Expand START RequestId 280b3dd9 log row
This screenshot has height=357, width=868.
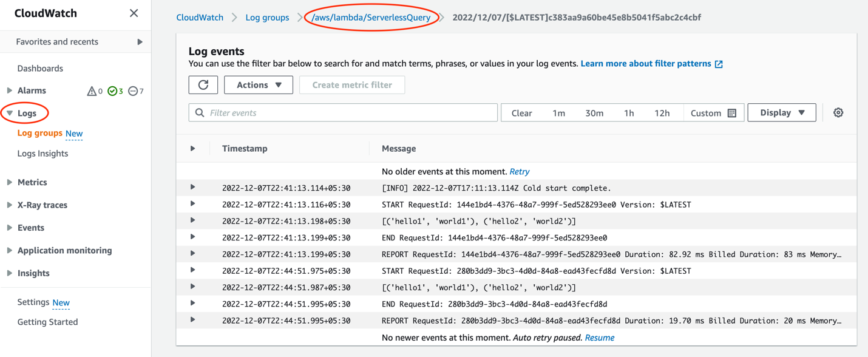[193, 270]
